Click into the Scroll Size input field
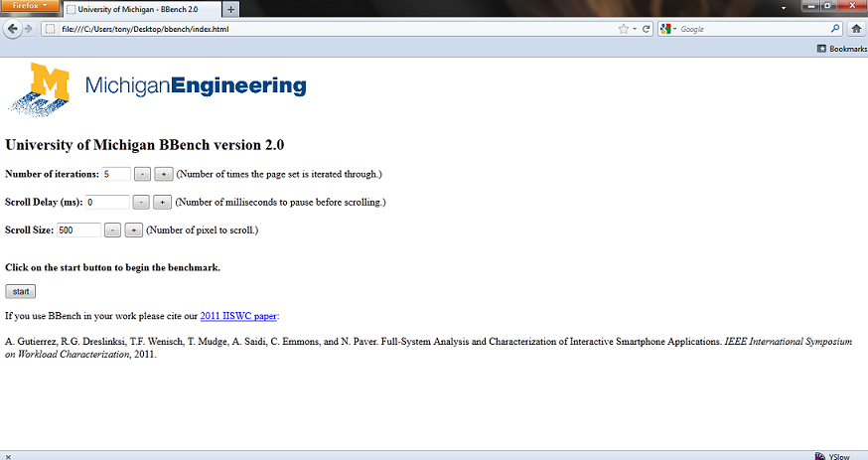 tap(78, 230)
